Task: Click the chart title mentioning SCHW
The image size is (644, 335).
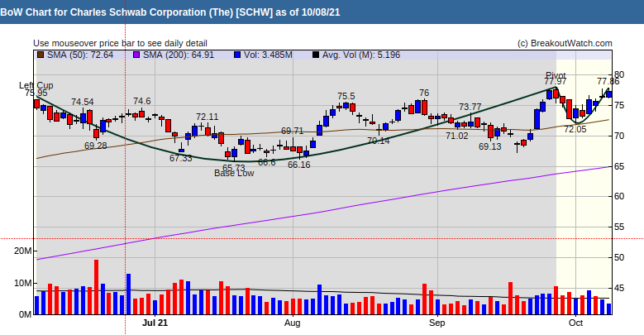Action: tap(170, 12)
